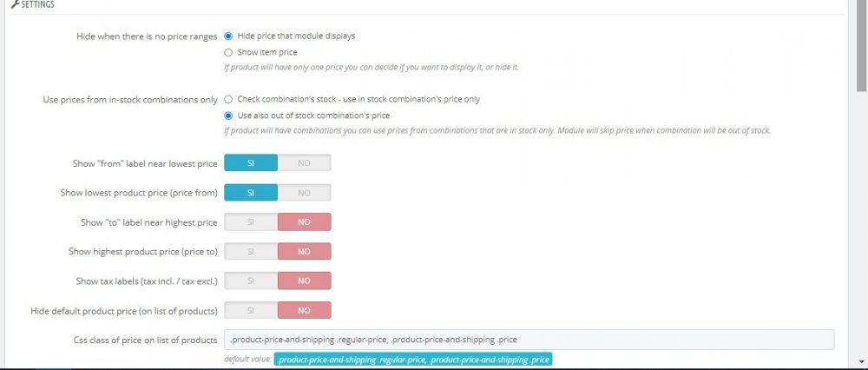868x370 pixels.
Task: Switch Show lowest product price to NO
Action: point(304,193)
